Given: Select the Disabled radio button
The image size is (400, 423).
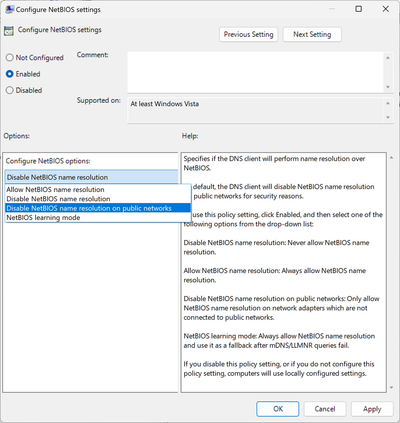Looking at the screenshot, I should (x=10, y=90).
